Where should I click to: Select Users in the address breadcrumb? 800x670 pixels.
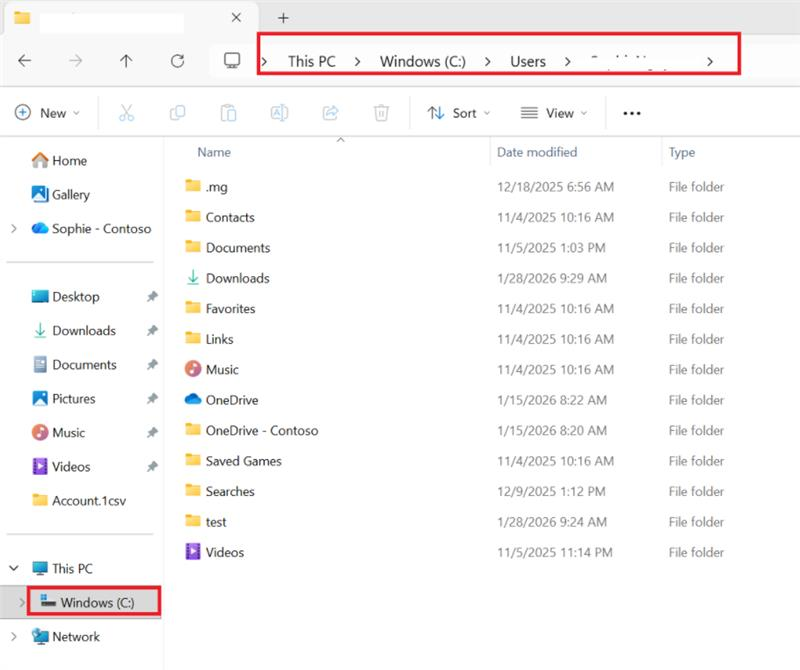528,61
